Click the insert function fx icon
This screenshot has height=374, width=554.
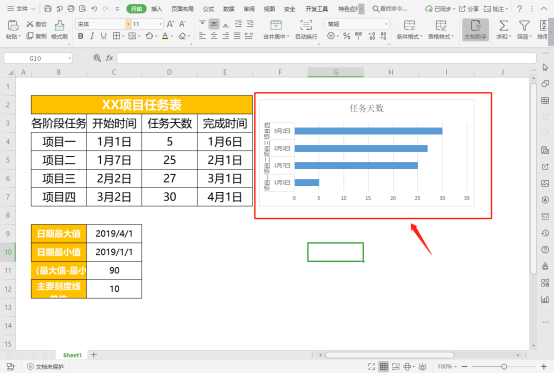tap(109, 58)
